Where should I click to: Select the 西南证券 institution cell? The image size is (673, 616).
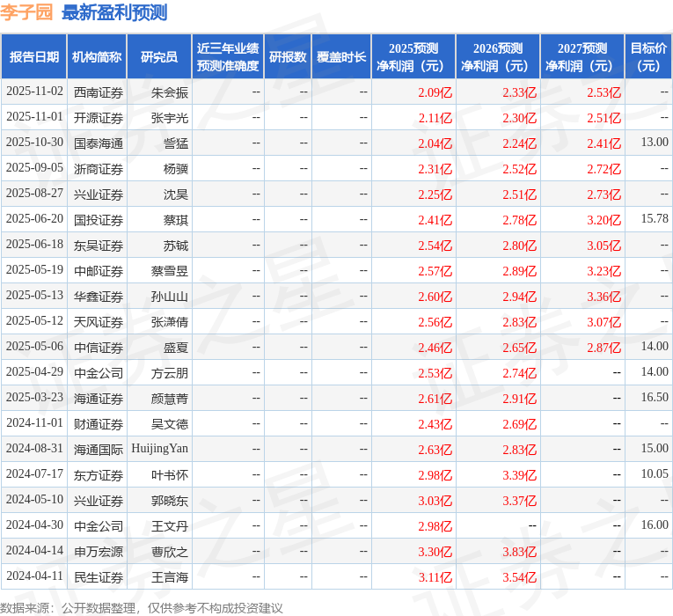(x=99, y=92)
